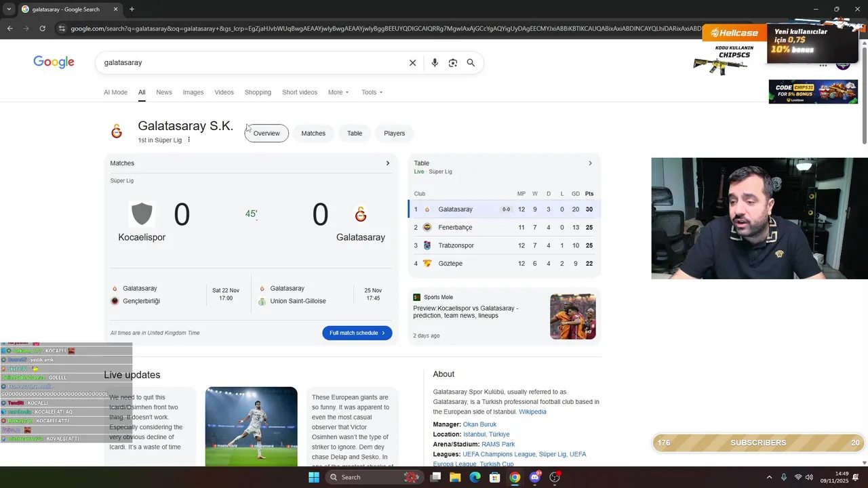Open a new browser tab with plus icon
Viewport: 868px width, 488px height.
click(132, 9)
